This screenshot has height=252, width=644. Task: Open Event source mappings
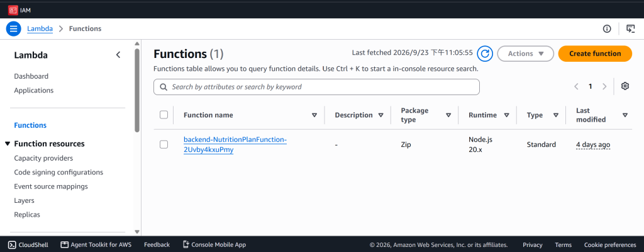point(51,186)
